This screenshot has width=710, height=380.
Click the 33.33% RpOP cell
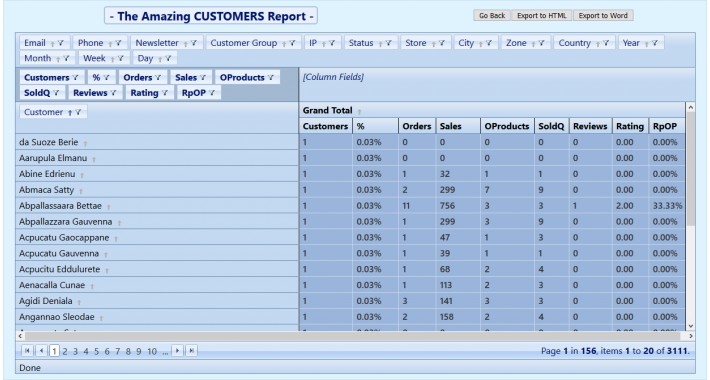click(667, 206)
